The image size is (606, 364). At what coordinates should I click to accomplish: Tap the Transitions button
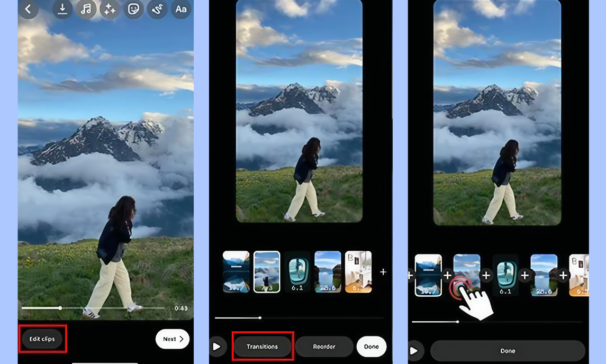(263, 347)
